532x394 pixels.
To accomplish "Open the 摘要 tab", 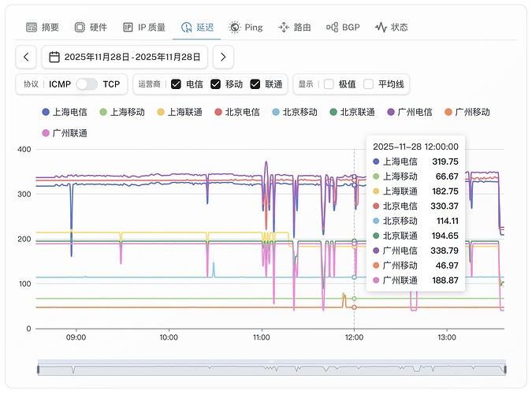I will click(43, 27).
